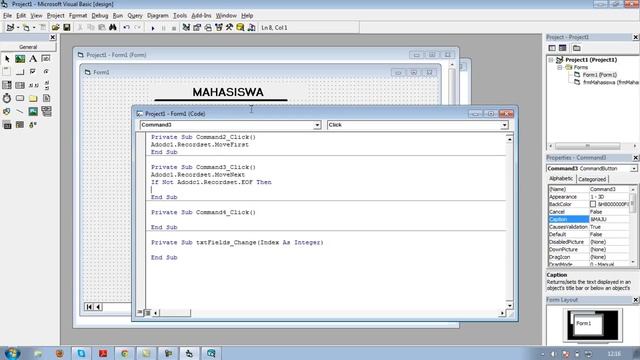
Task: Select the CommandButton control tool
Action: click(20, 72)
